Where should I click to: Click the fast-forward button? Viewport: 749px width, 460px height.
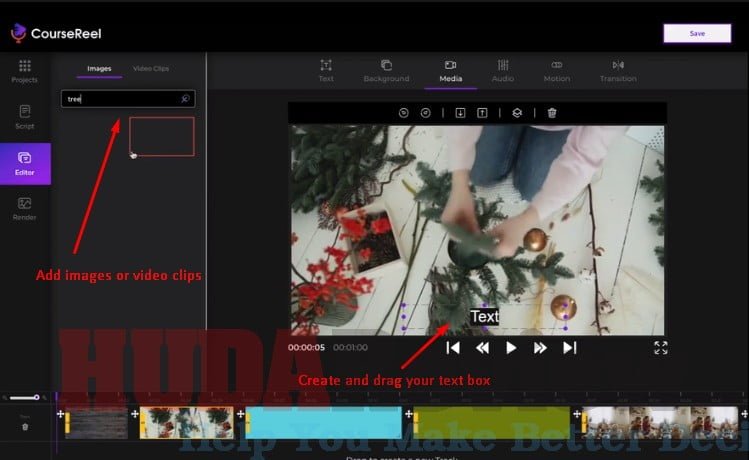pyautogui.click(x=540, y=348)
